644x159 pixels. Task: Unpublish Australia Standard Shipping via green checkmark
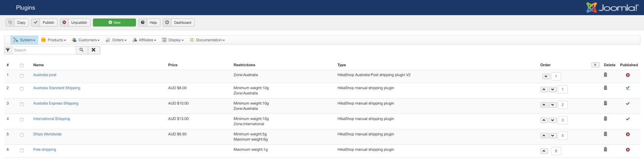coord(628,88)
